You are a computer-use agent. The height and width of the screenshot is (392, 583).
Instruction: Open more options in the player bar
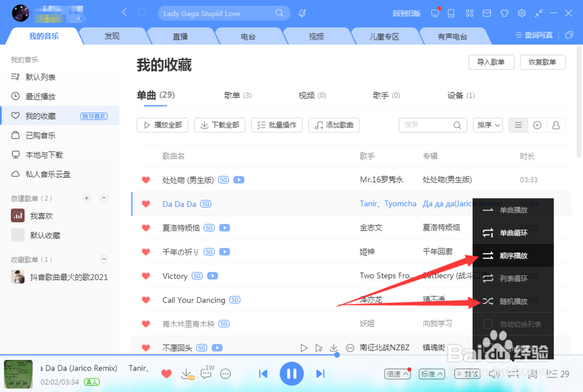tap(225, 374)
